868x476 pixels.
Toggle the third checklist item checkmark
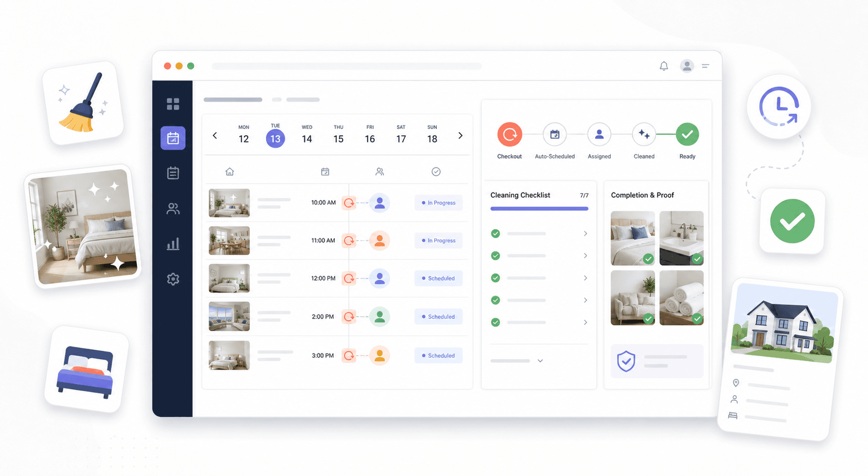495,278
